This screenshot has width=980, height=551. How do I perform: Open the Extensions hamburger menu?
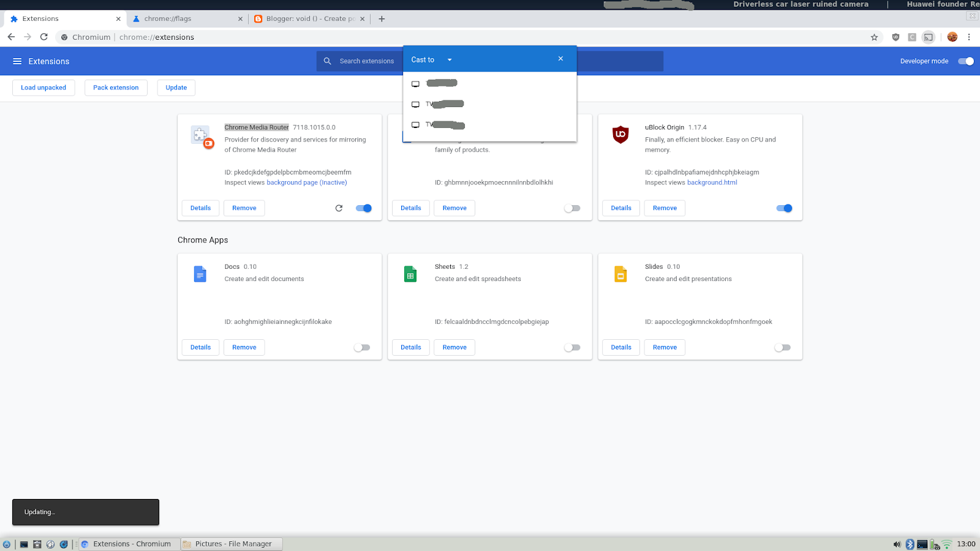(17, 61)
